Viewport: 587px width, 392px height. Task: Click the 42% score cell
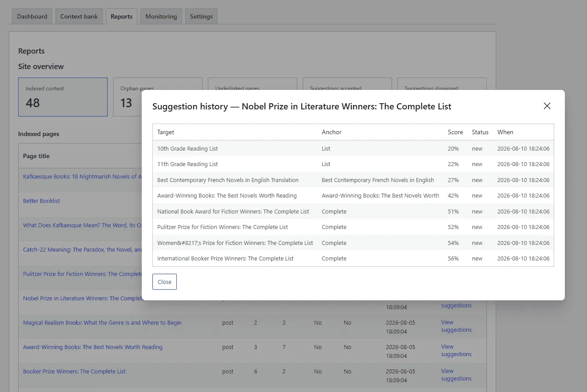pyautogui.click(x=453, y=195)
